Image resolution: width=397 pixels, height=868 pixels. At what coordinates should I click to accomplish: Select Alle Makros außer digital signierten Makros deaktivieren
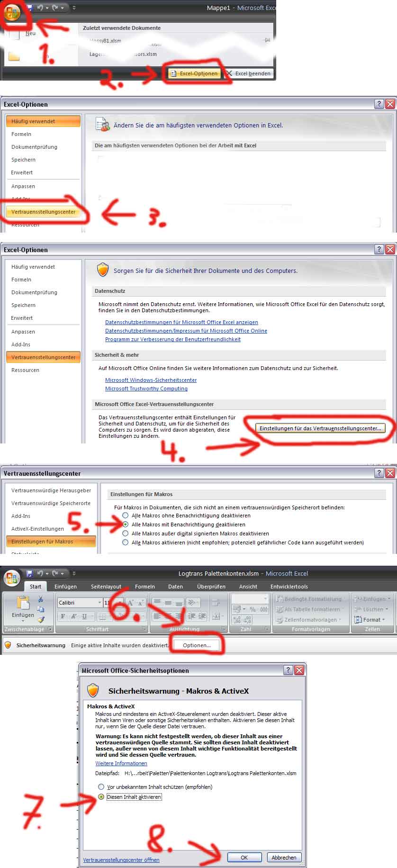[125, 533]
